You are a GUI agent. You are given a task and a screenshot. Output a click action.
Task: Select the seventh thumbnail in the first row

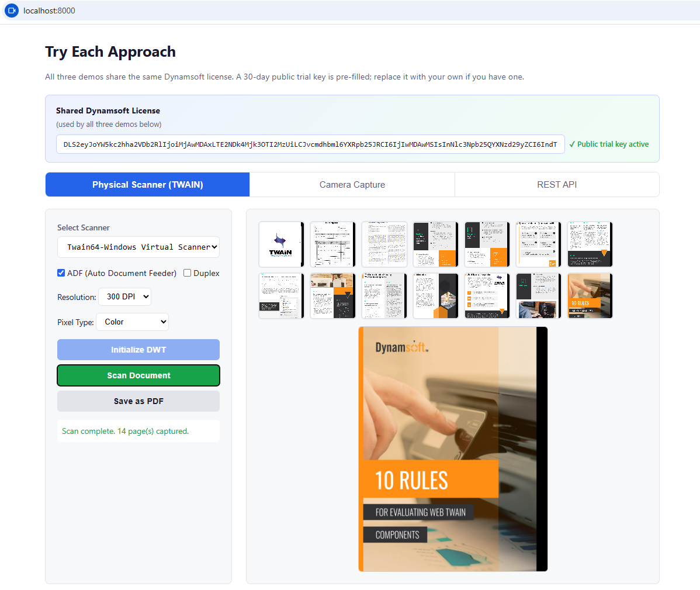(590, 244)
